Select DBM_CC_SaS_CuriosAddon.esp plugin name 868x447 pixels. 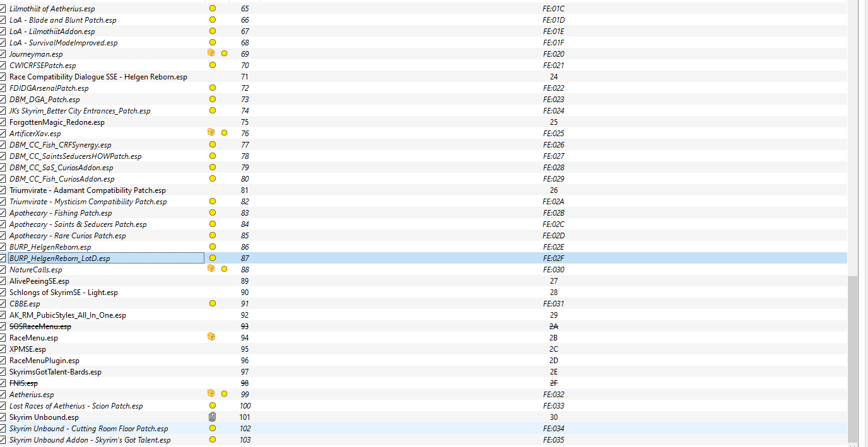[x=62, y=167]
